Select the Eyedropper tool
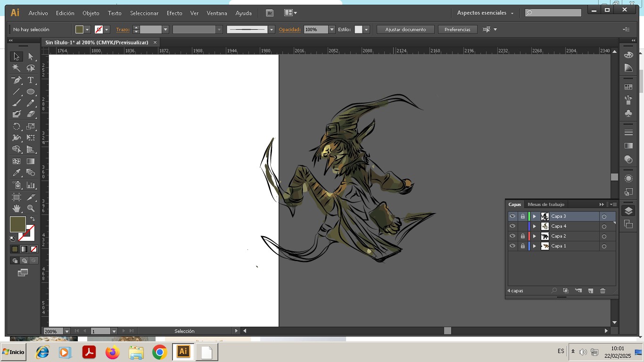 (17, 173)
